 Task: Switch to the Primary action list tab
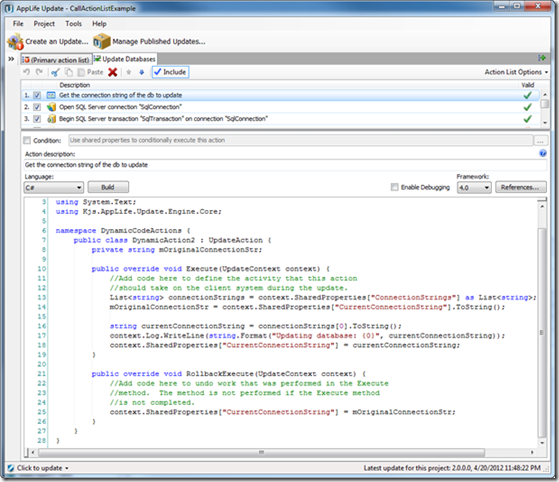[56, 60]
